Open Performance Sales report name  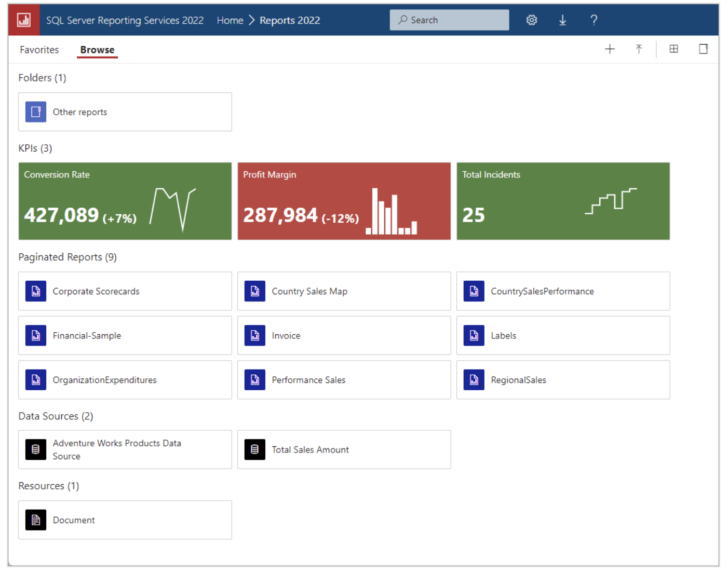(x=308, y=380)
